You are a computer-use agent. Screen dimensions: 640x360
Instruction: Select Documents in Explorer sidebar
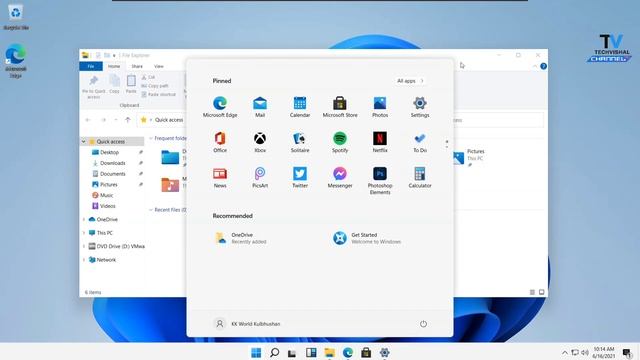coord(113,174)
